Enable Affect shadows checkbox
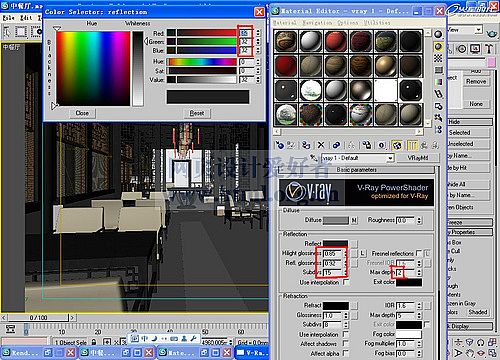500x360 pixels. [346, 343]
